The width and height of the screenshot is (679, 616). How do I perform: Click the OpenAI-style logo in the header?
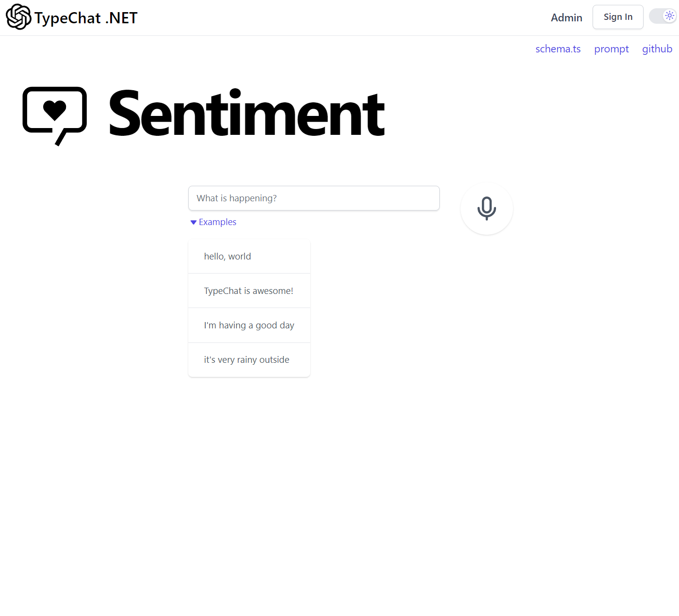18,17
